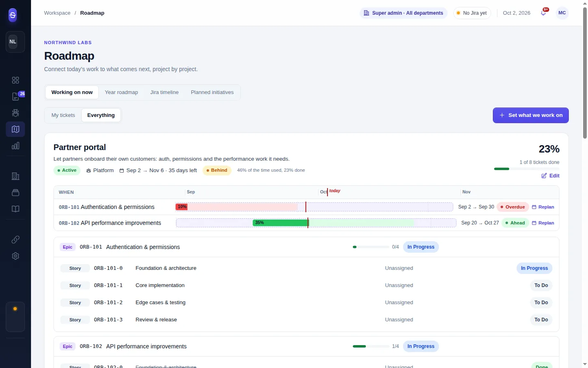Switch to My tickets view

tap(63, 115)
